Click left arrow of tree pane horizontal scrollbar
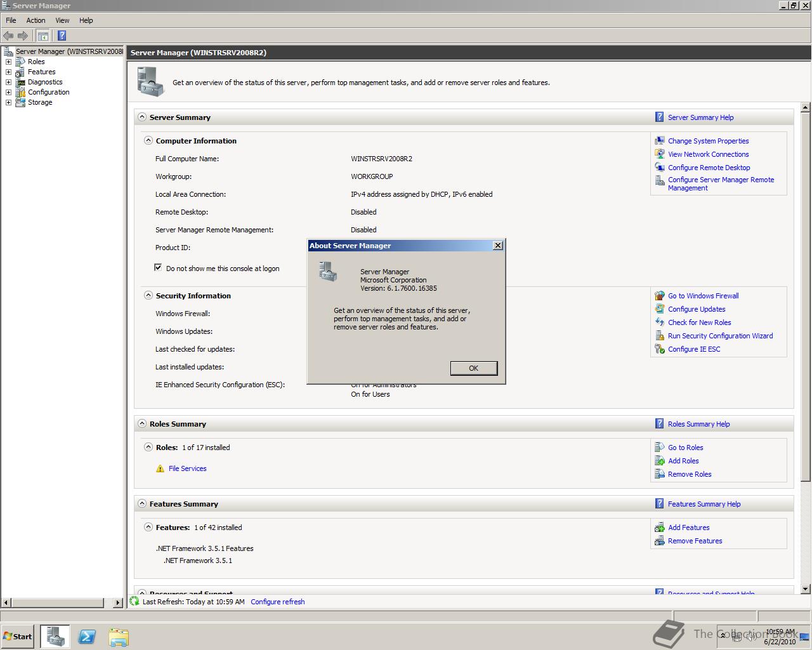The width and height of the screenshot is (812, 650). click(6, 602)
